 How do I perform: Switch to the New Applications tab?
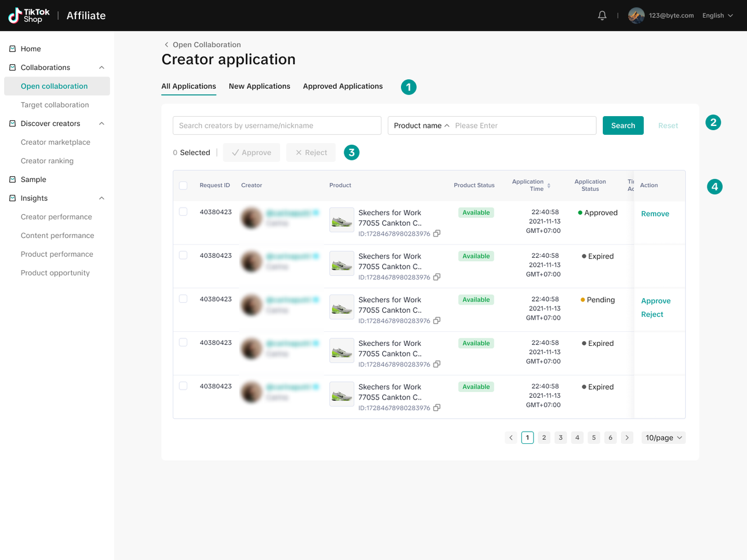tap(259, 86)
